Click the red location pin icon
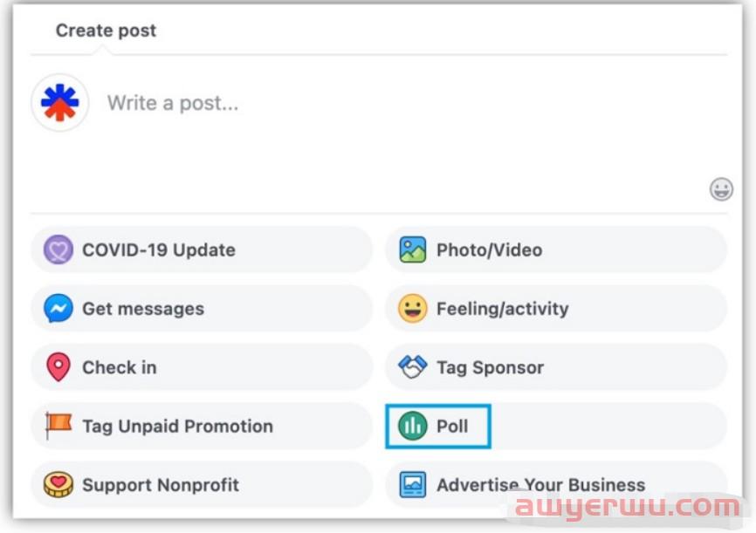The width and height of the screenshot is (756, 533). (58, 367)
